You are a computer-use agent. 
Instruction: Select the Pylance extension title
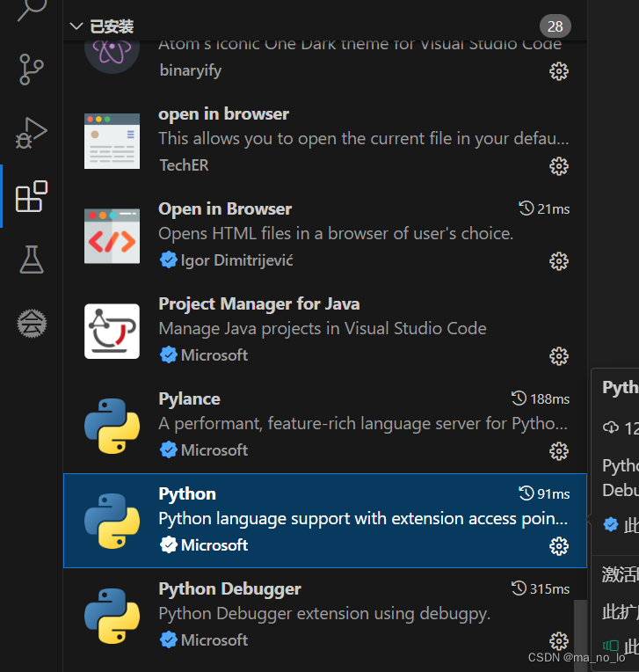pyautogui.click(x=189, y=399)
